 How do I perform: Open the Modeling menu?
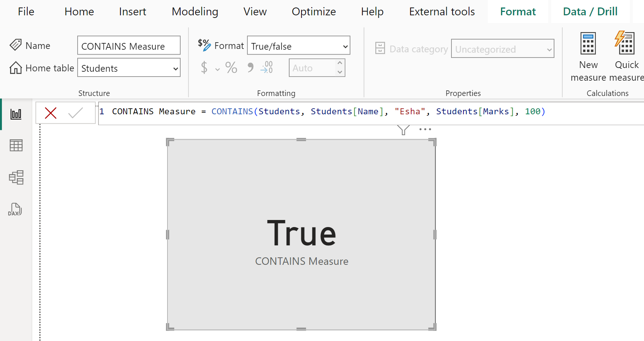195,12
